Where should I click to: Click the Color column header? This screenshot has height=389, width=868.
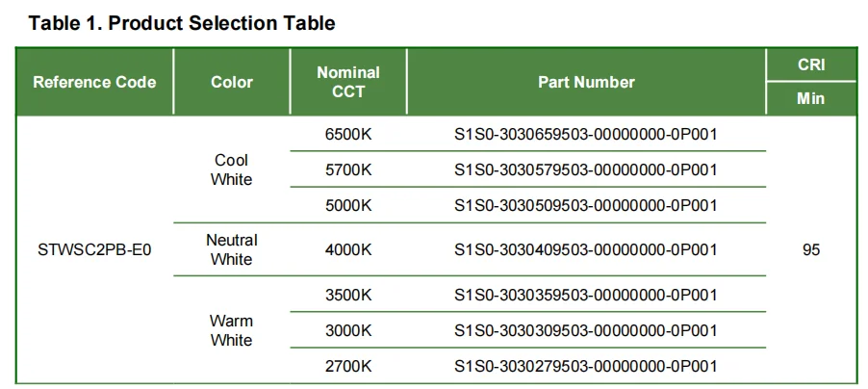point(232,82)
